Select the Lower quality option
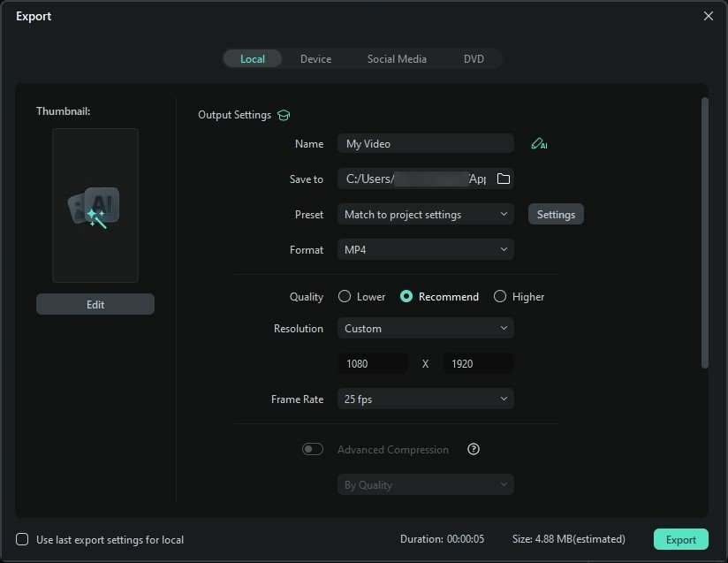Screen dimensions: 728x563 345,297
